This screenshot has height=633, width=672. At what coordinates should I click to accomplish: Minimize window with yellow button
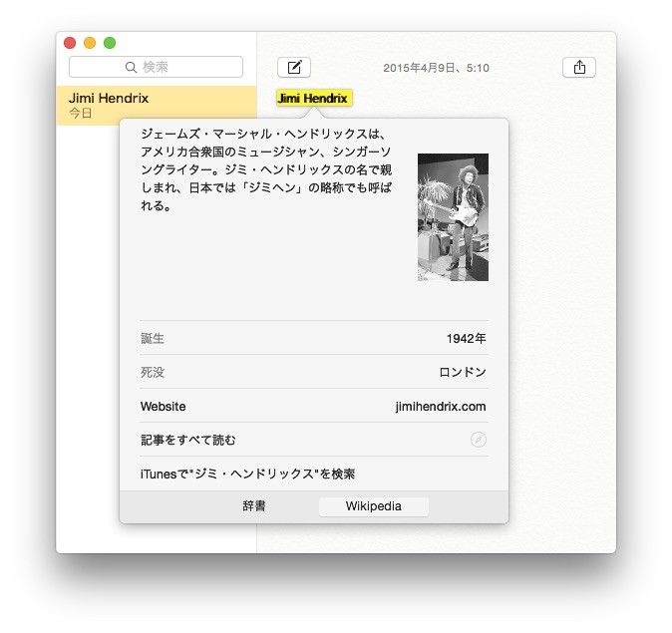[x=90, y=43]
